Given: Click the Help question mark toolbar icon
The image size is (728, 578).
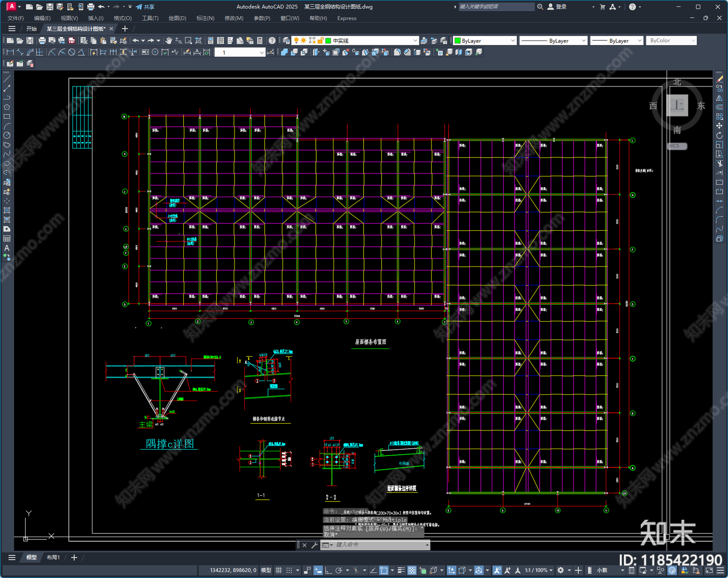Looking at the screenshot, I should point(272,41).
